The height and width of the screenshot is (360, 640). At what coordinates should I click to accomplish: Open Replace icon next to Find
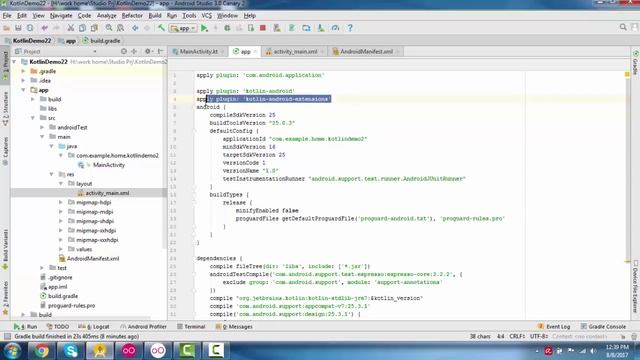(120, 28)
